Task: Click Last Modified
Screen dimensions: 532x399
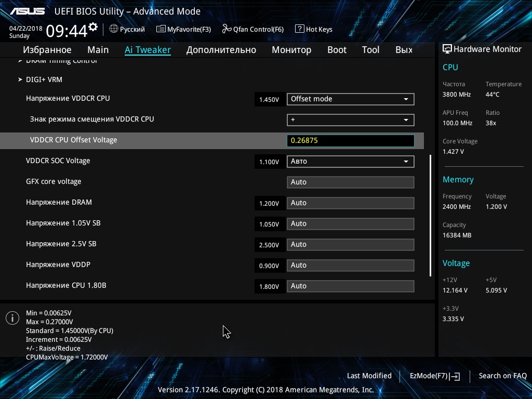Action: tap(369, 376)
